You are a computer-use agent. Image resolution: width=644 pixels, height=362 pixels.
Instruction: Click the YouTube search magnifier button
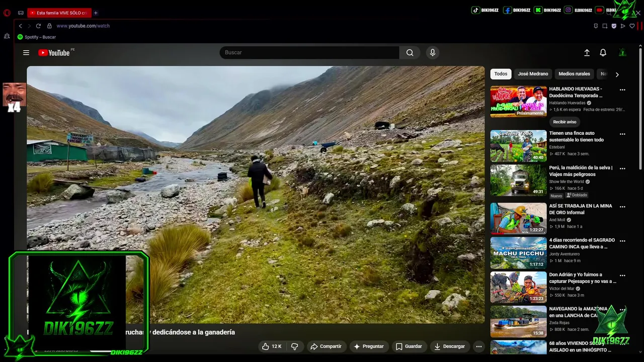[x=410, y=52]
